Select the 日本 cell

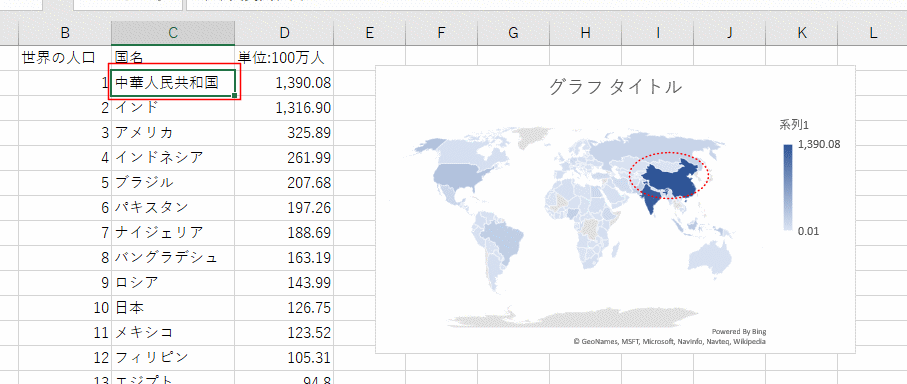(x=173, y=308)
